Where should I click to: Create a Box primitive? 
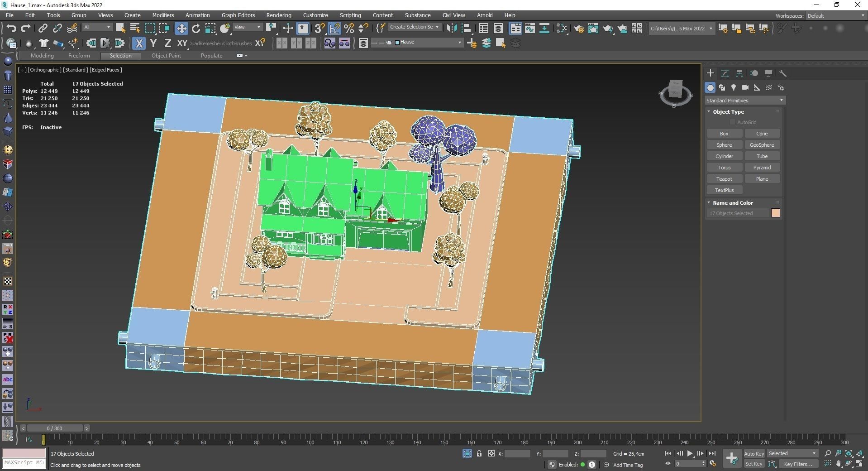724,134
